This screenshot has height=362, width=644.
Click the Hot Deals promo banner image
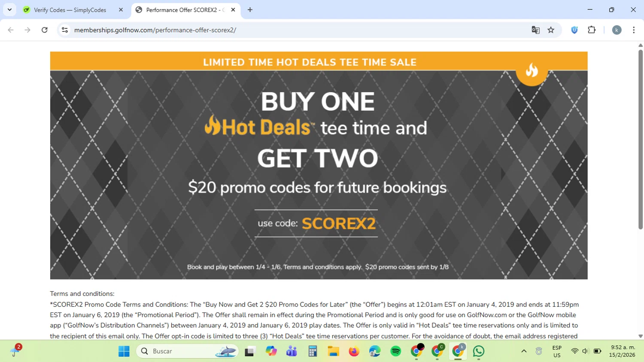coord(319,166)
